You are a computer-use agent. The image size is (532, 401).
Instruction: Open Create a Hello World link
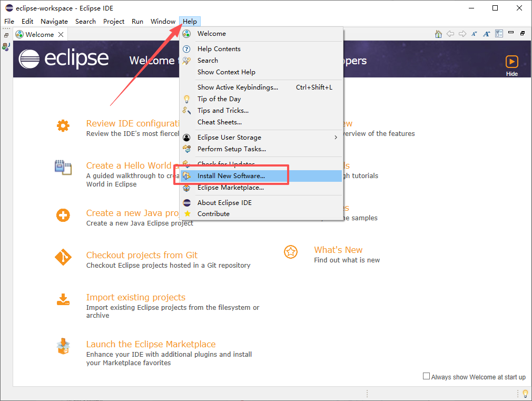coord(133,165)
